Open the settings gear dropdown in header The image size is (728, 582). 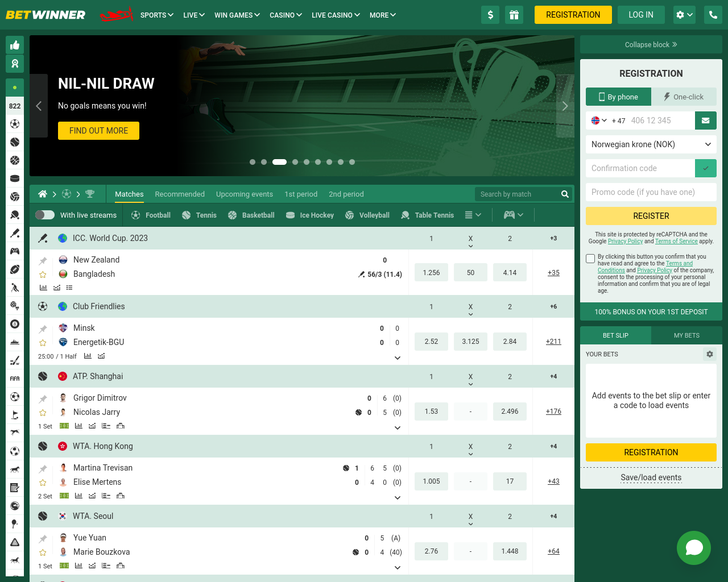coord(685,15)
